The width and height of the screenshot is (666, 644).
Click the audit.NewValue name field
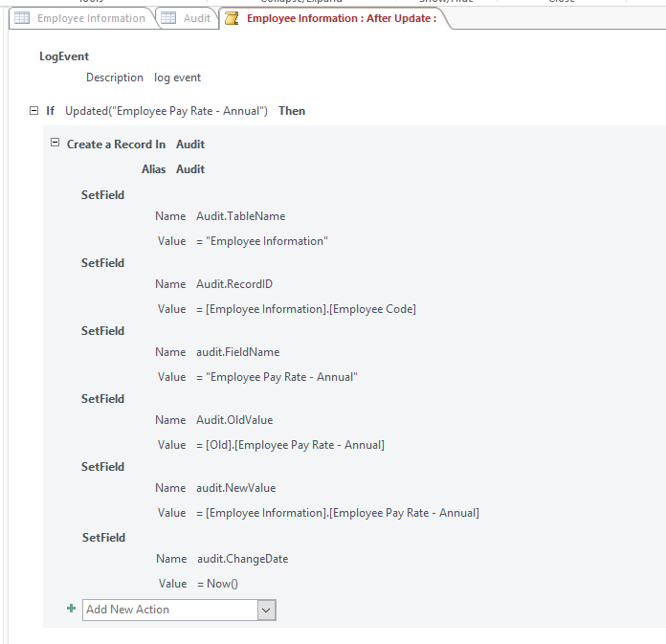point(235,488)
